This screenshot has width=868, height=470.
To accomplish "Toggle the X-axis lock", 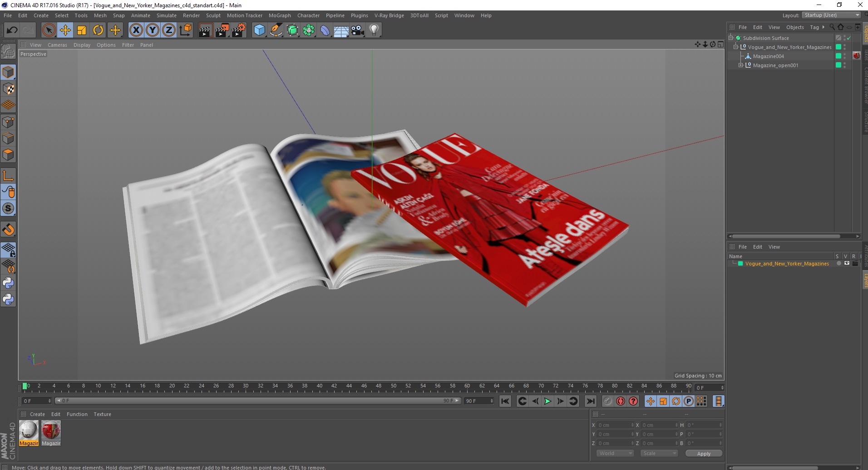I will 136,30.
